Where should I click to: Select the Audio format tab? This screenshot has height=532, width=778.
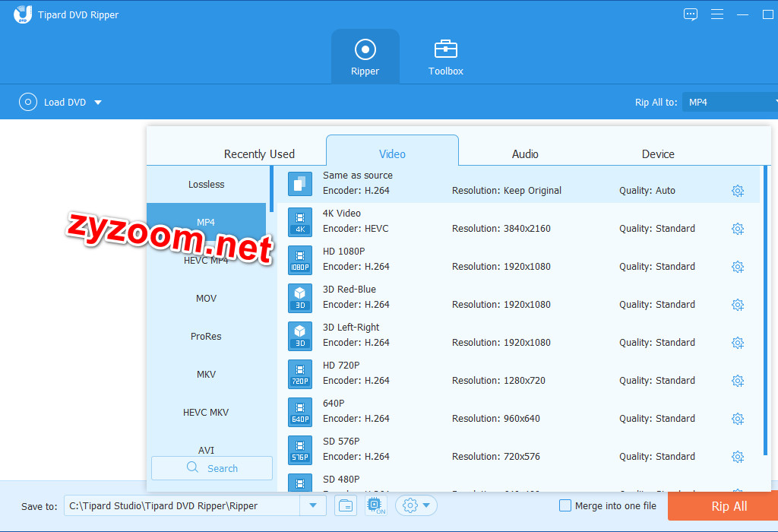525,154
